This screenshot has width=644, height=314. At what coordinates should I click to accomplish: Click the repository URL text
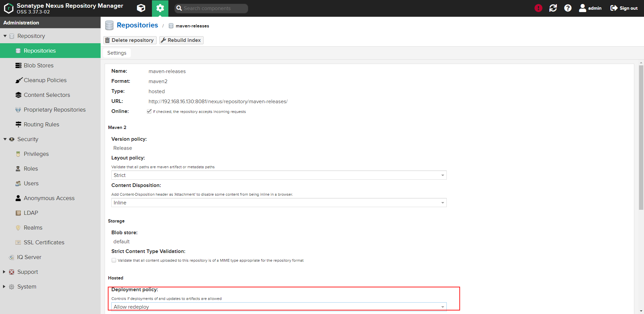click(218, 102)
